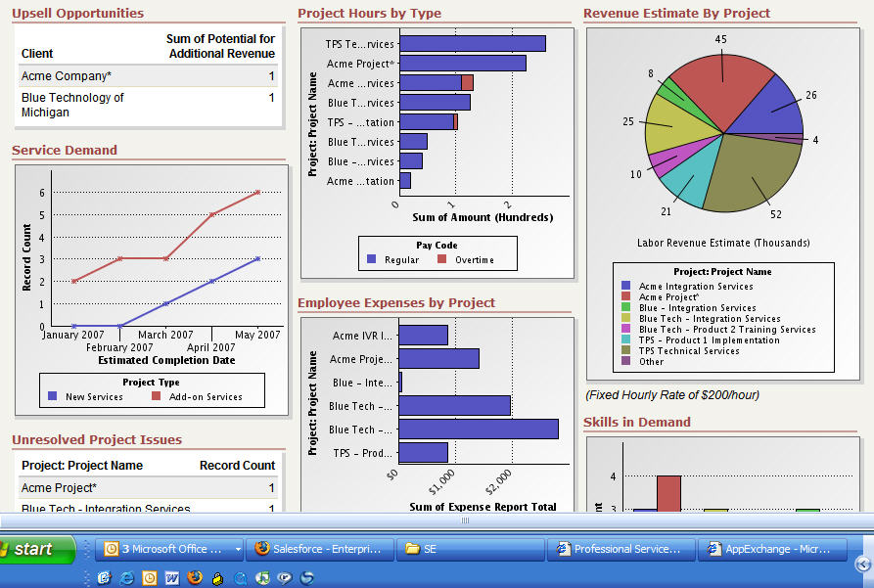Click the teal pie slice labeled 21
The height and width of the screenshot is (588, 874).
point(691,175)
